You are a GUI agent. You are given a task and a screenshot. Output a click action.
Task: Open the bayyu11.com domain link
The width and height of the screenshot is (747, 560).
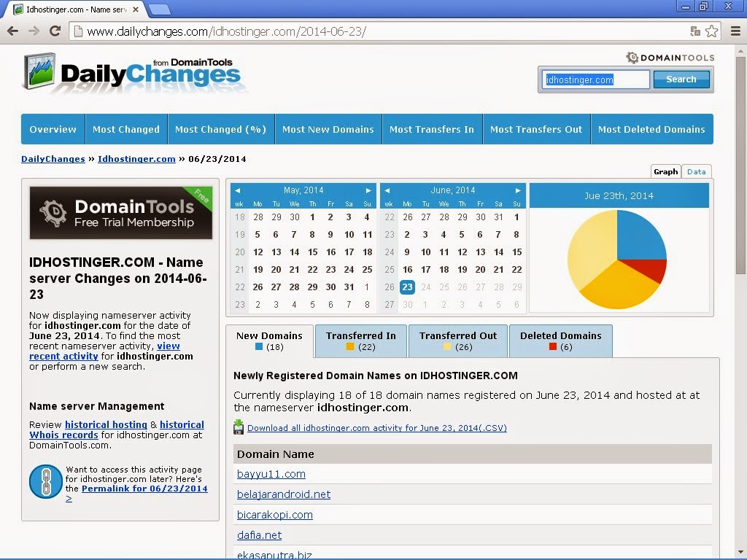click(x=271, y=474)
